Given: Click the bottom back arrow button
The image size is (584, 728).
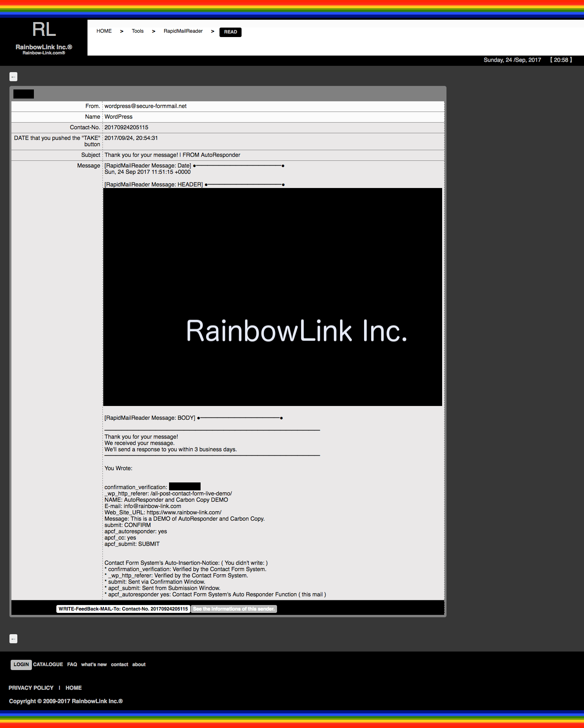Looking at the screenshot, I should [x=13, y=639].
